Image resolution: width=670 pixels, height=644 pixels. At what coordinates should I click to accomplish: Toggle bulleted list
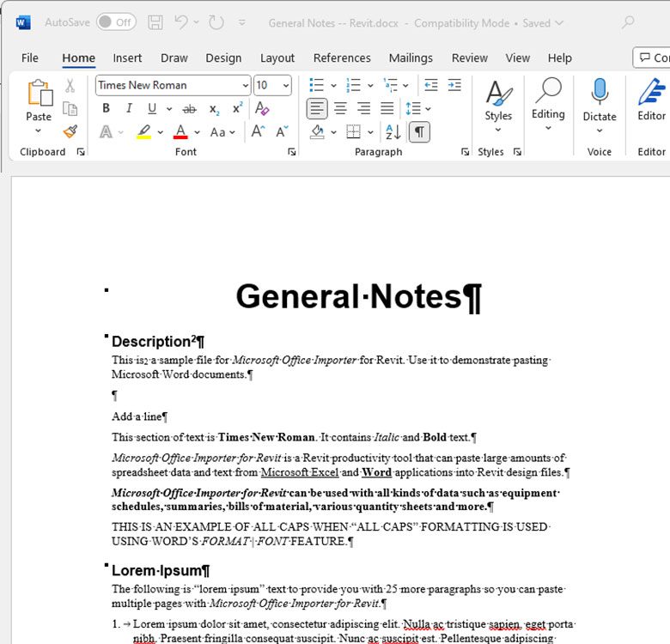tap(317, 85)
